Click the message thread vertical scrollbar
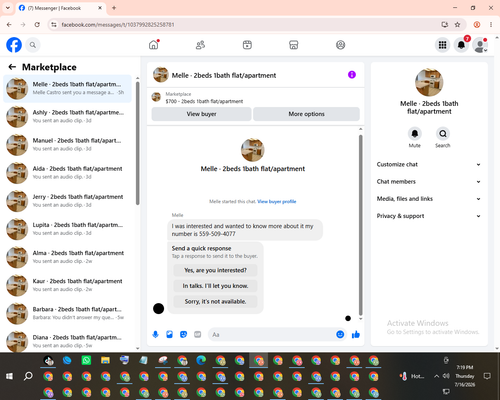 click(x=360, y=225)
